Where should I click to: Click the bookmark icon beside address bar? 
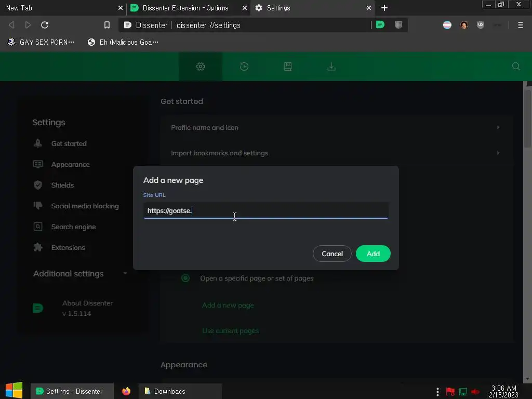[x=107, y=25]
